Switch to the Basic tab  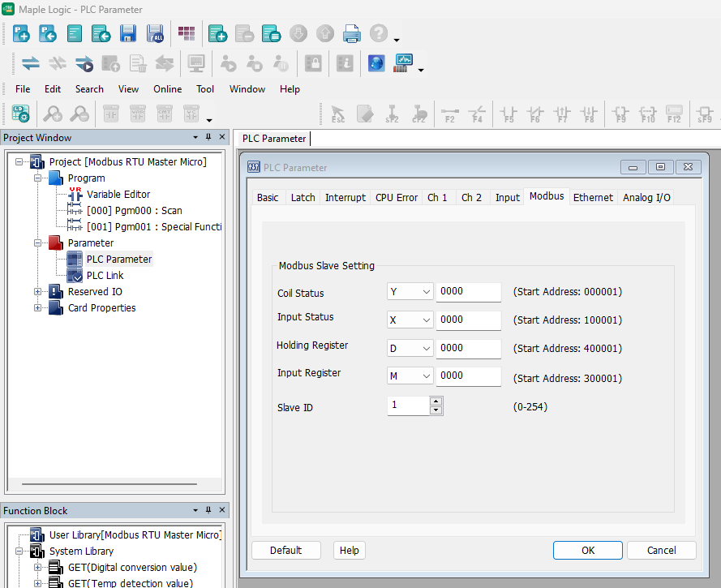point(268,197)
